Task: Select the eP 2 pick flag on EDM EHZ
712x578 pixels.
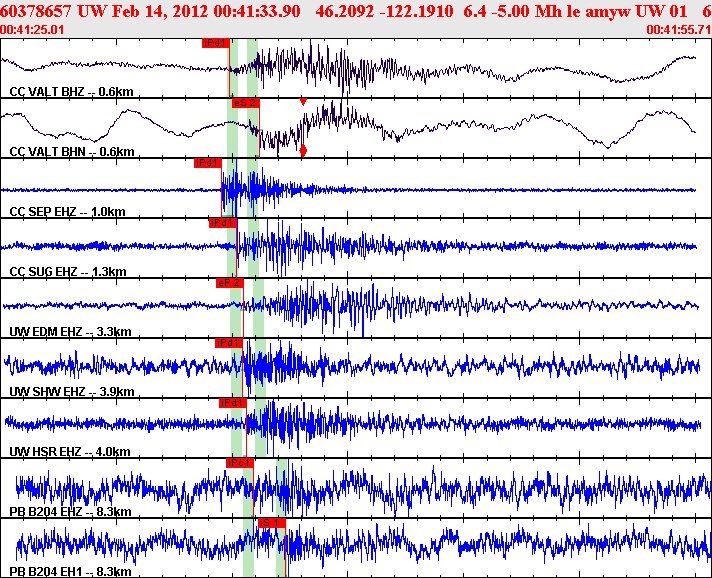Action: coord(229,283)
